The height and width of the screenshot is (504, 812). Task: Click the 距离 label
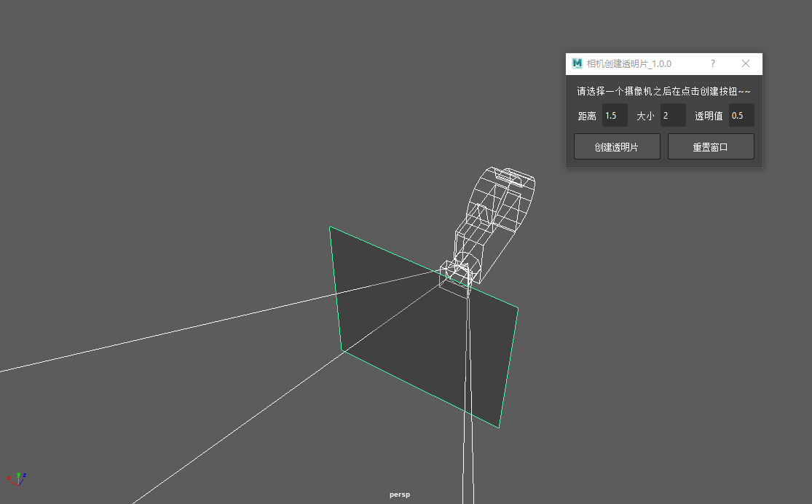(587, 116)
